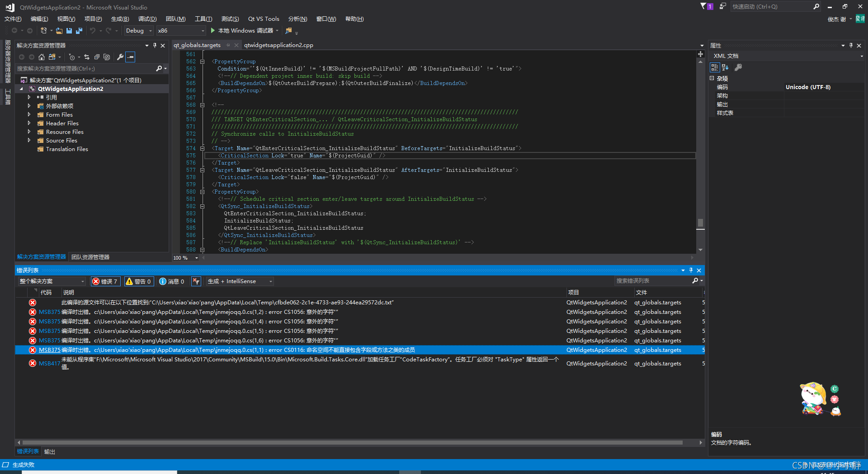Click the Find in Files toolbar icon
Image resolution: width=868 pixels, height=474 pixels.
tap(288, 31)
